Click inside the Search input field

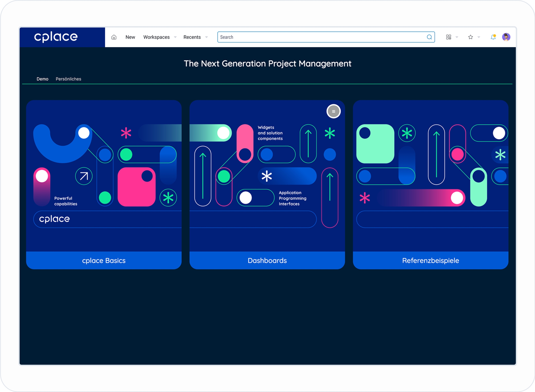(x=321, y=37)
